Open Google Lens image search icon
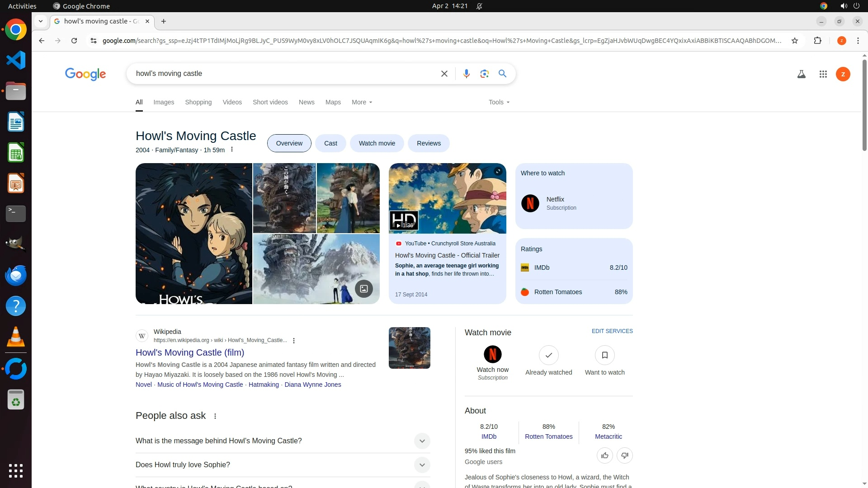The height and width of the screenshot is (488, 868). coord(484,74)
